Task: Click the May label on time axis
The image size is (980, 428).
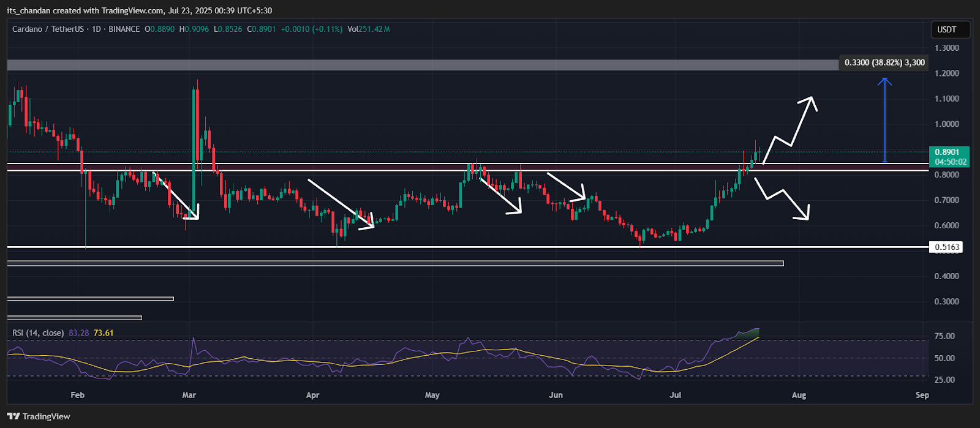Action: (x=432, y=395)
